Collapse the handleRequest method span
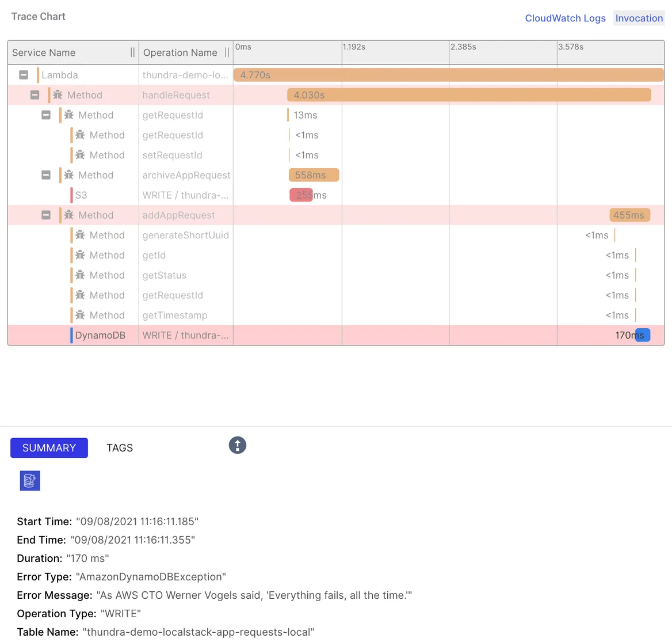Image resolution: width=672 pixels, height=642 pixels. (35, 94)
